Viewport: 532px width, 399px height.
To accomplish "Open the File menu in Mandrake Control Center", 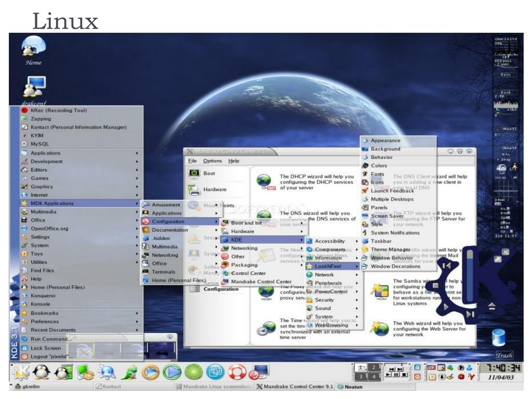I will tap(192, 161).
